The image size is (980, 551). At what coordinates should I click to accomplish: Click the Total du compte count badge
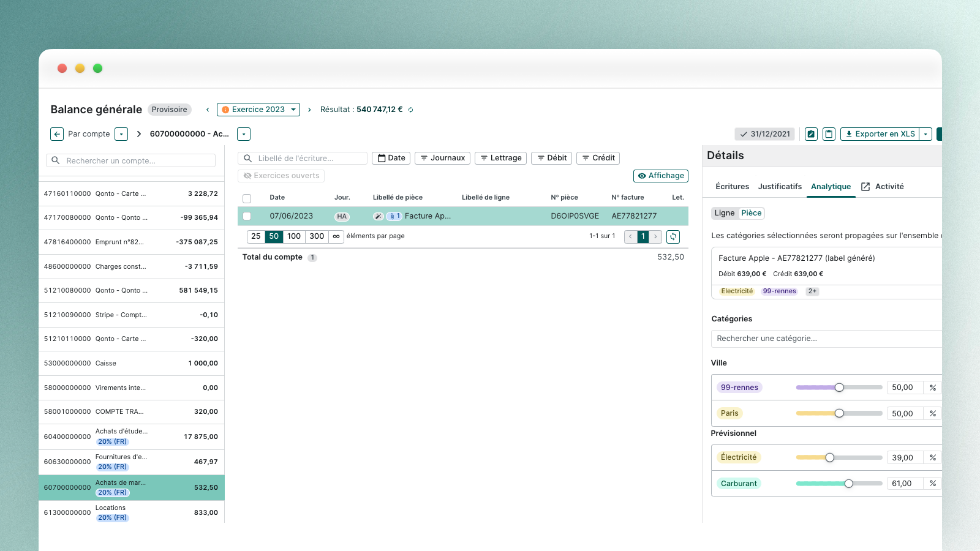(x=312, y=258)
